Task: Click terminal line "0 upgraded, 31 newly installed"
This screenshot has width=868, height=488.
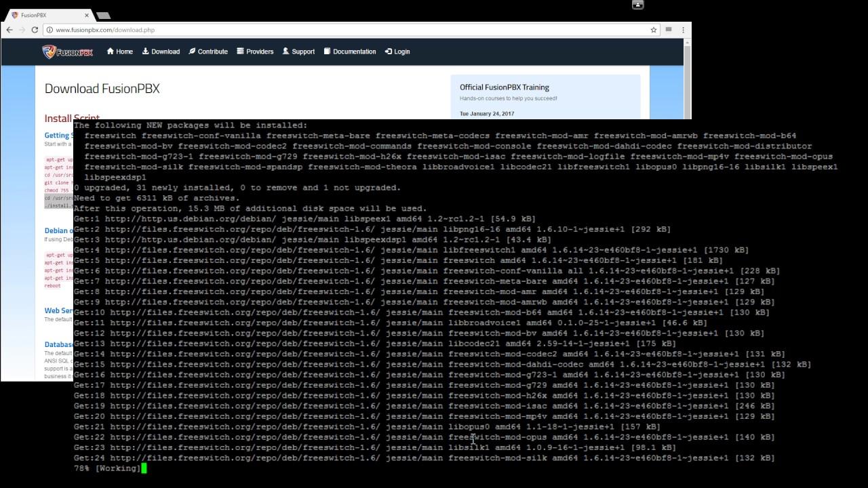Action: click(237, 188)
